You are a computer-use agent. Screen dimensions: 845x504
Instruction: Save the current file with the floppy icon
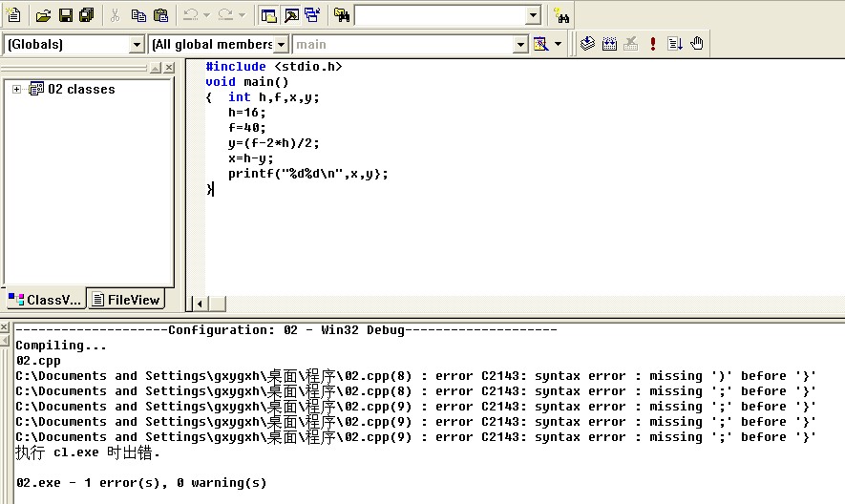point(66,15)
